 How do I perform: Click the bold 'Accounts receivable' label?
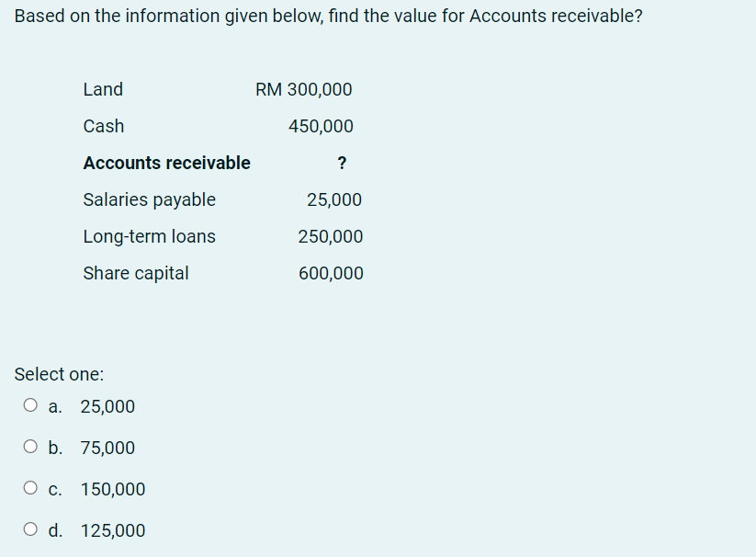pyautogui.click(x=166, y=163)
